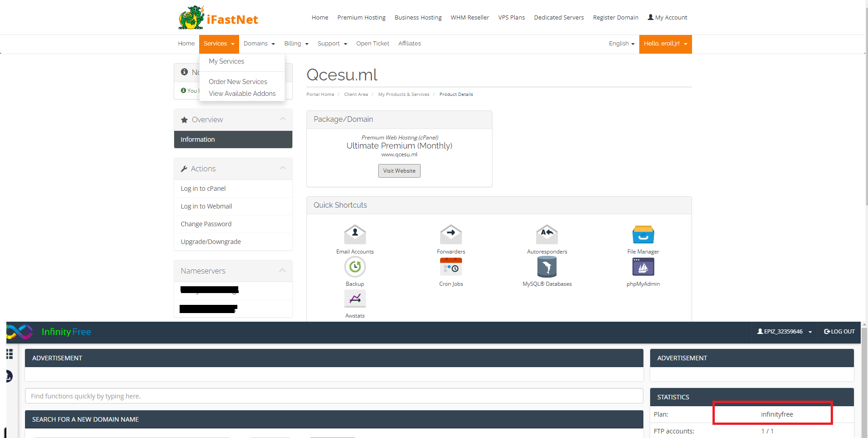Select Order New Services menu entry
The height and width of the screenshot is (438, 868).
[x=238, y=82]
